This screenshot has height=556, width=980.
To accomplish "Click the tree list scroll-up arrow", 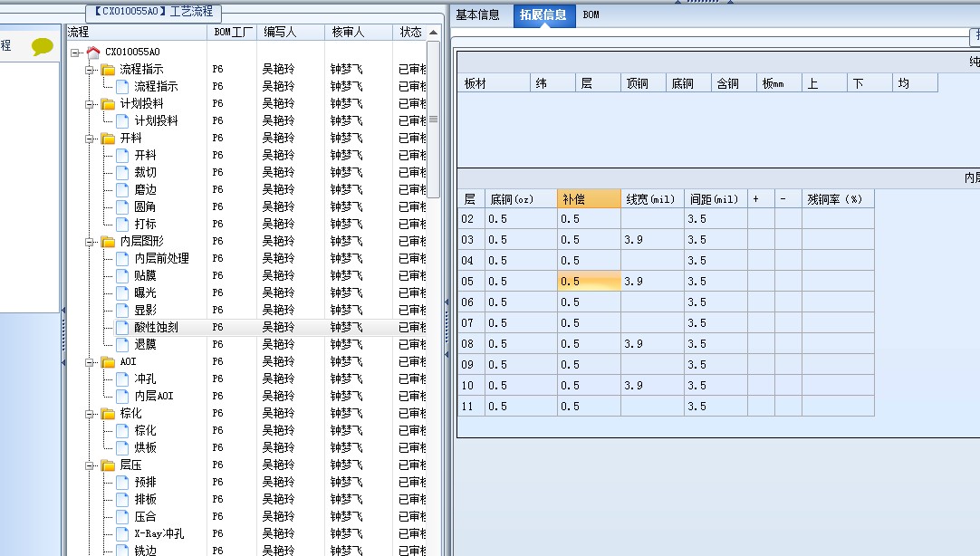I will pyautogui.click(x=433, y=33).
